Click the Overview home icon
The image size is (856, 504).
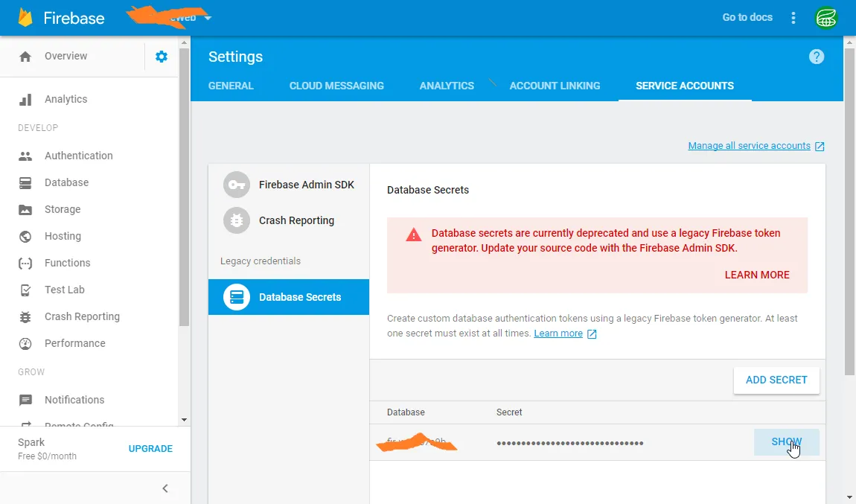click(25, 57)
